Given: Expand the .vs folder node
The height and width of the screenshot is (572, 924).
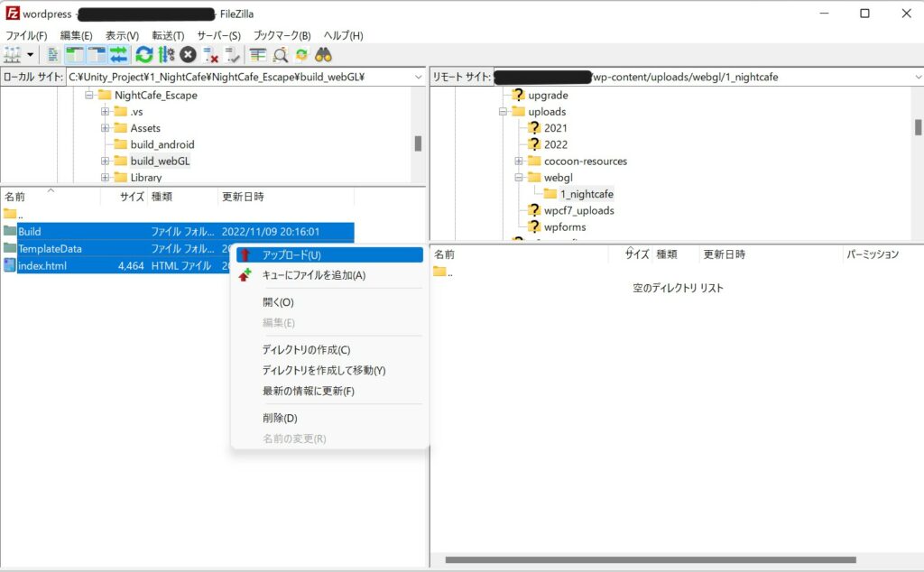Looking at the screenshot, I should (105, 111).
